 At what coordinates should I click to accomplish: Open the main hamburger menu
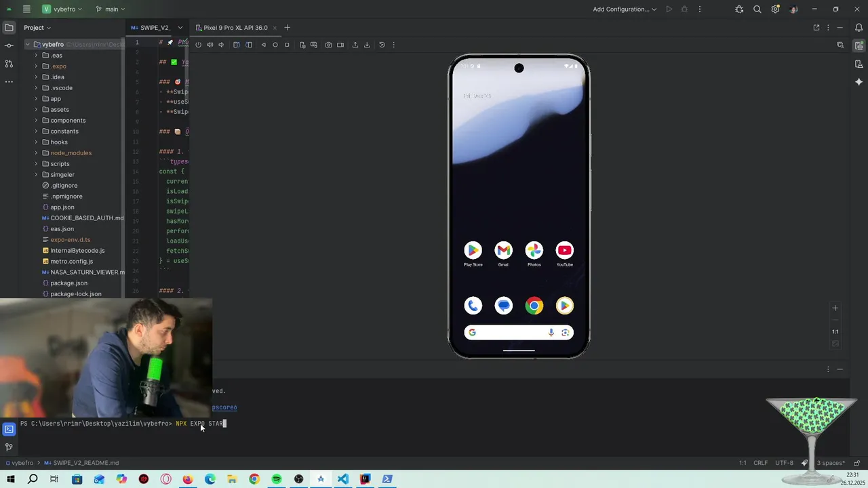(x=26, y=9)
